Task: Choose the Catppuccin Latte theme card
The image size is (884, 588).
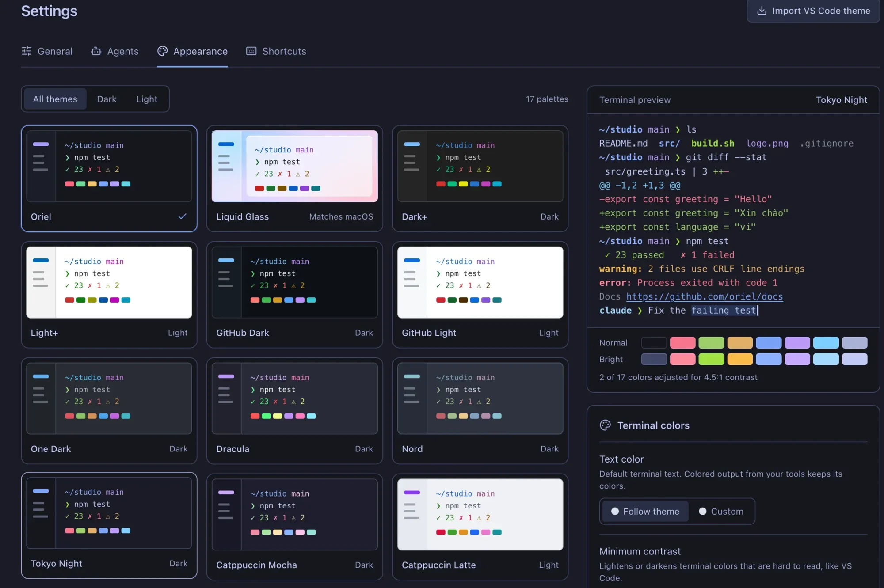Action: coord(480,527)
